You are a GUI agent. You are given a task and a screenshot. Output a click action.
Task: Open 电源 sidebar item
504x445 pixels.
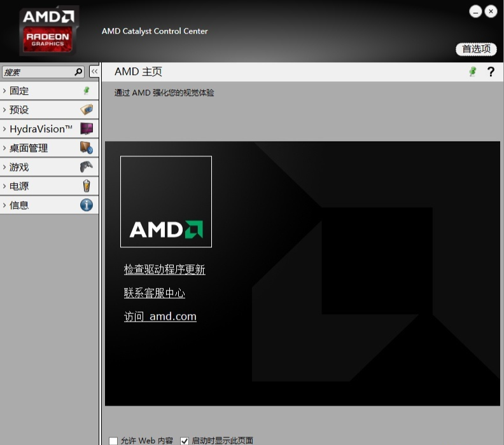[x=49, y=186]
